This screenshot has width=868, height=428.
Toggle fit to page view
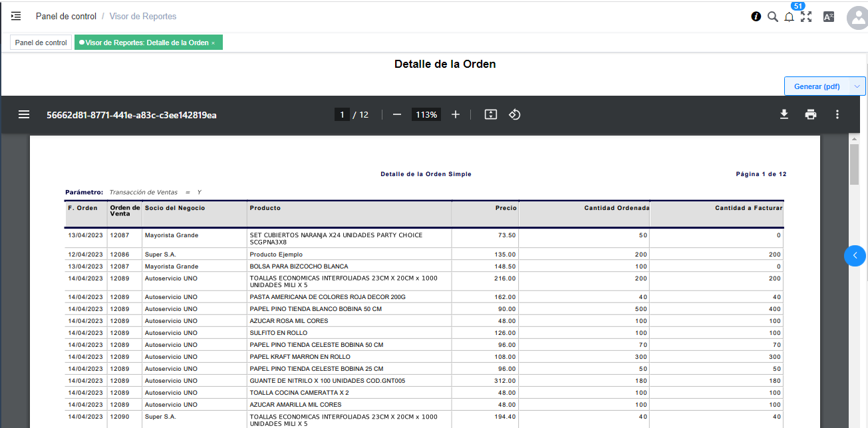tap(491, 114)
